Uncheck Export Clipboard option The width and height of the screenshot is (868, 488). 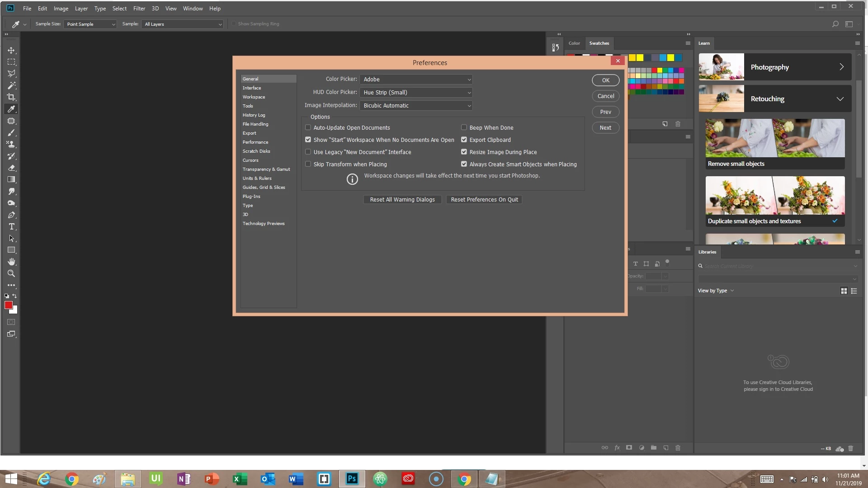pos(464,140)
